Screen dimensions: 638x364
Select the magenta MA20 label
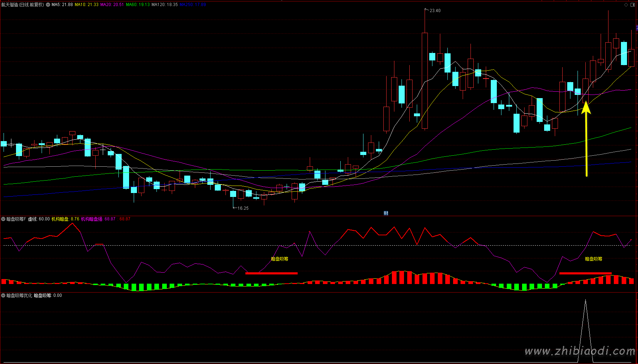(x=112, y=5)
